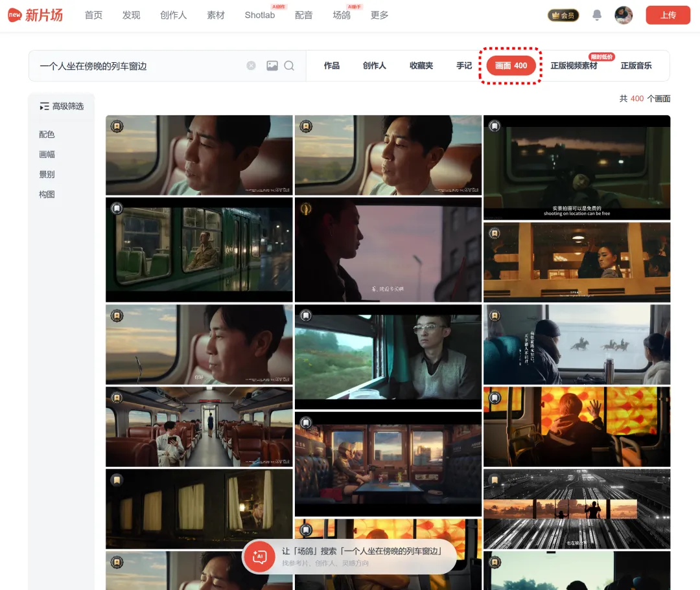Bookmark the black-white rail tracks frame
Viewport: 700px width, 590px height.
[x=495, y=480]
